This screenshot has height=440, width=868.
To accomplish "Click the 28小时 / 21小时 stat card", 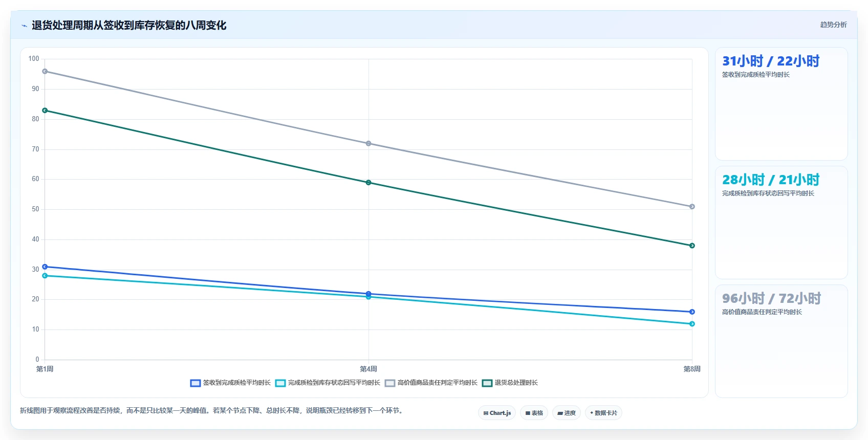I will point(781,223).
